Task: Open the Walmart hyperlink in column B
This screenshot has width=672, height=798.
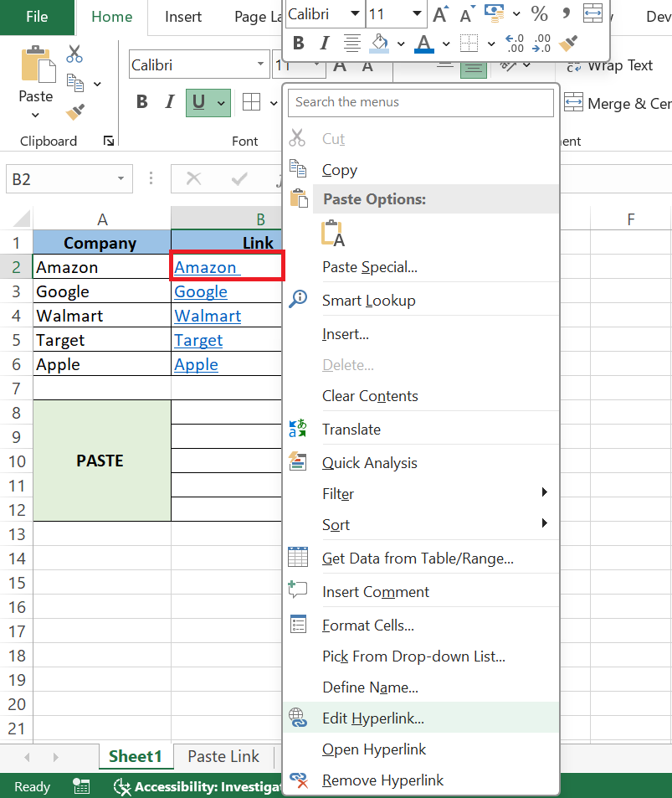Action: point(208,316)
